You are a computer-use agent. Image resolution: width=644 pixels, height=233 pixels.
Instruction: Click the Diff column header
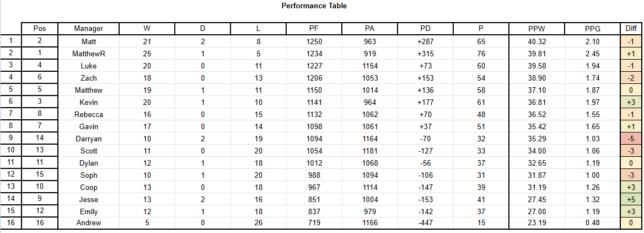pos(631,28)
